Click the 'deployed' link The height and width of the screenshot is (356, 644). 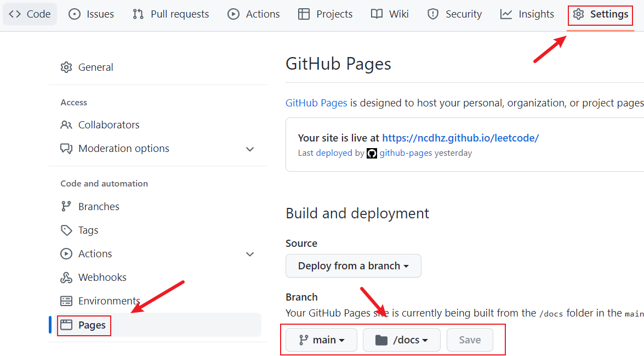[x=334, y=153]
